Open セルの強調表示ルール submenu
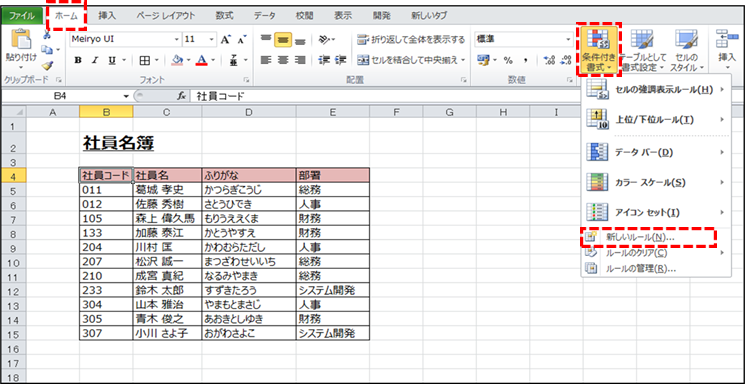This screenshot has height=384, width=745. (656, 89)
